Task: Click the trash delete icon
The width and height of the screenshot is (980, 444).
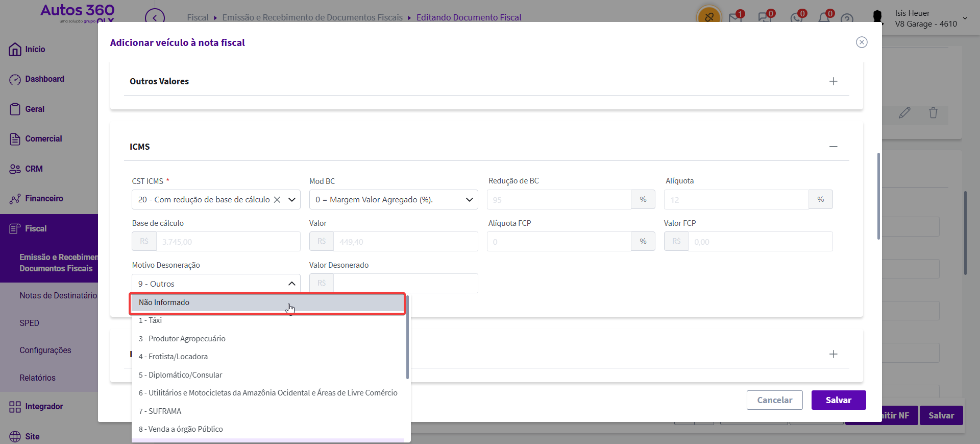Action: pyautogui.click(x=933, y=113)
